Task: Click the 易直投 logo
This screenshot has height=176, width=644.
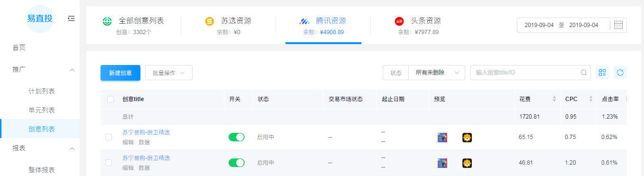Action: coord(40,19)
